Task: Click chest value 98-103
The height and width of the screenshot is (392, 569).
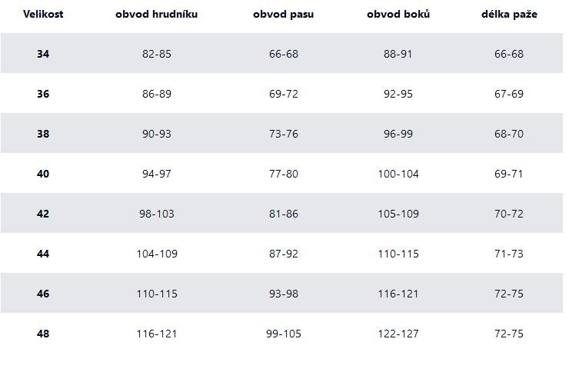Action: click(157, 214)
